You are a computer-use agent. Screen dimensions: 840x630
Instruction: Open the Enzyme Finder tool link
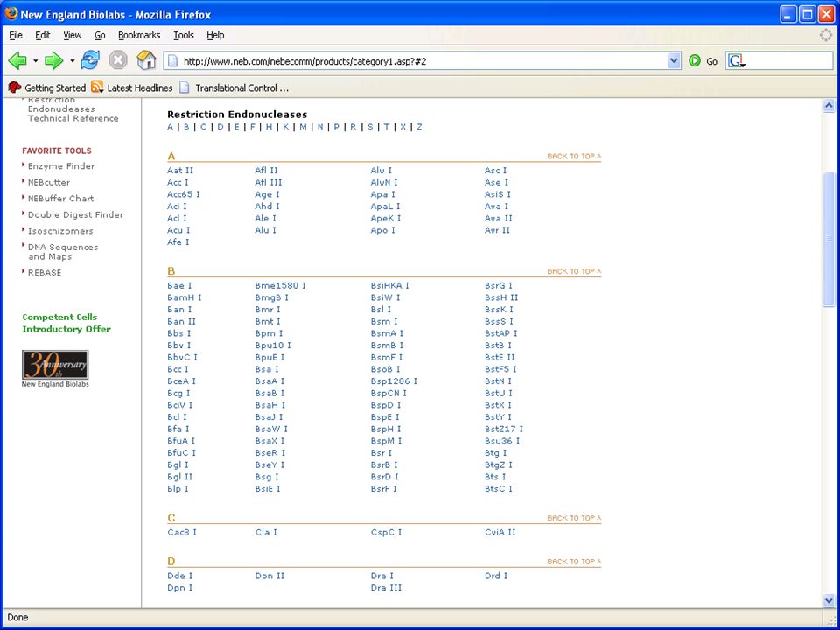(x=61, y=166)
